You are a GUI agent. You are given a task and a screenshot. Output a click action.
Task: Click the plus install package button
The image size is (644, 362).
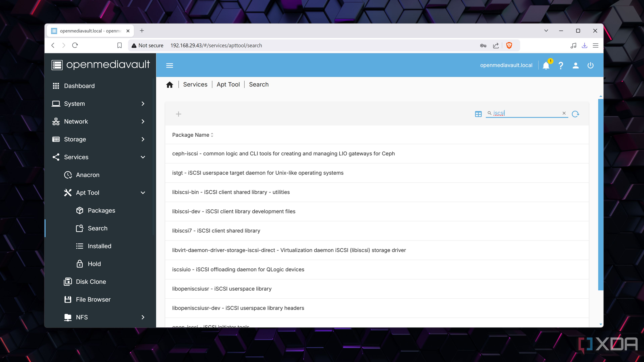click(x=178, y=114)
